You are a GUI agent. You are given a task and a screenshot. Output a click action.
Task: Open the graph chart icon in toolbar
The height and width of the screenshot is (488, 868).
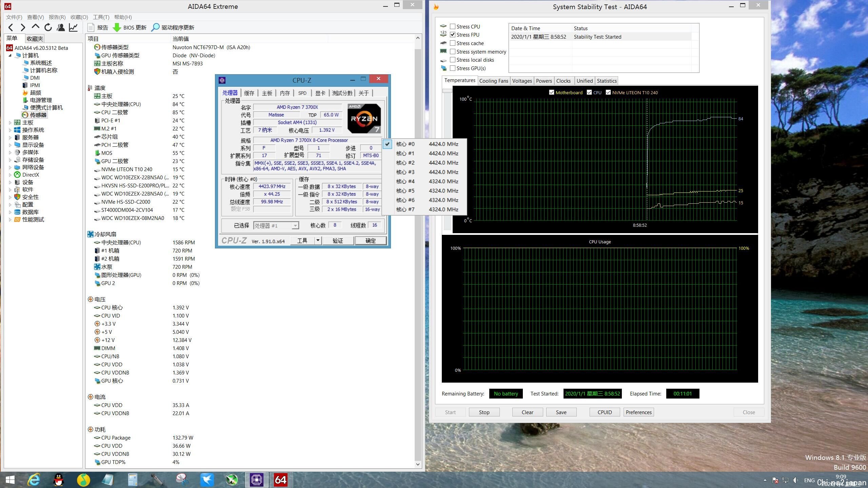73,27
